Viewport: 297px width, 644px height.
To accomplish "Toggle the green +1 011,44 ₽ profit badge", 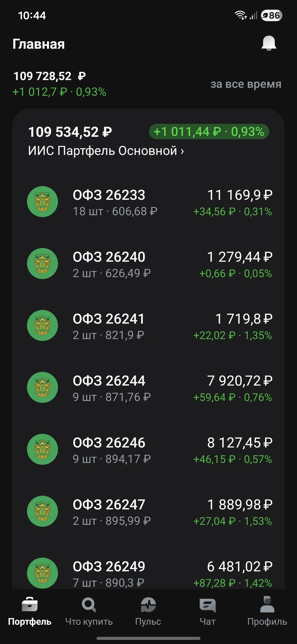I will 209,132.
